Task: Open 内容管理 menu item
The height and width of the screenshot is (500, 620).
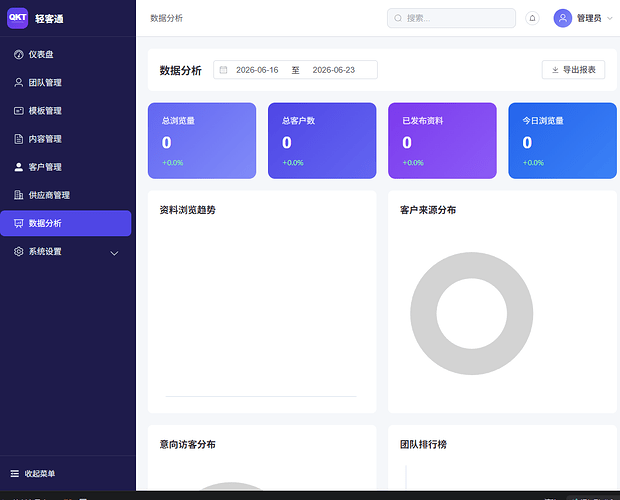Action: coord(66,139)
